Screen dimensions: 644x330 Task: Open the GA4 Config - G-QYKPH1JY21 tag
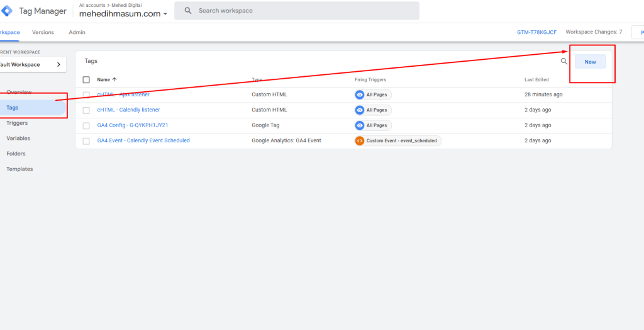133,125
